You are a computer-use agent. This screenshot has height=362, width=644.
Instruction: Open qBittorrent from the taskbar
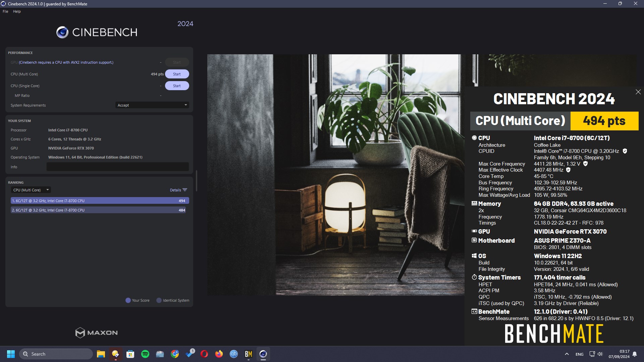pyautogui.click(x=233, y=354)
